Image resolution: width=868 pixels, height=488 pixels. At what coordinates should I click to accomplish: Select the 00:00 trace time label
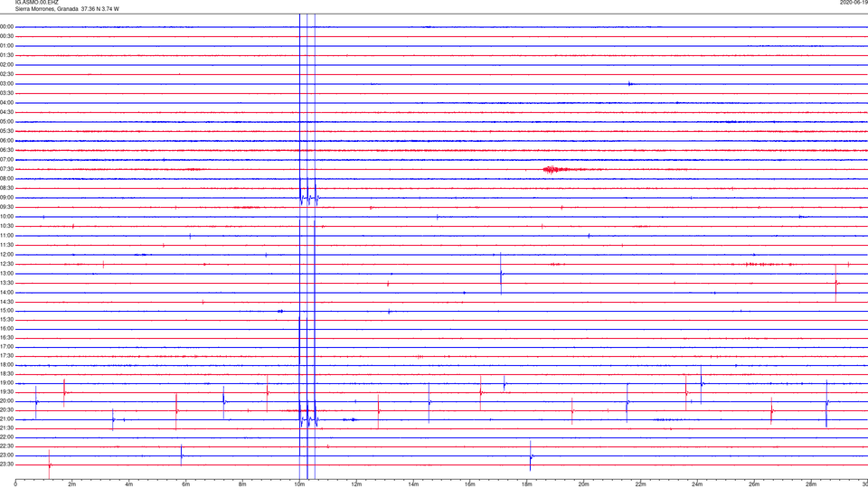(6, 26)
